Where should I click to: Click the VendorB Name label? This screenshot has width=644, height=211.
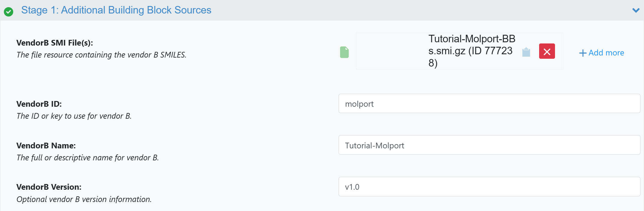tap(46, 146)
